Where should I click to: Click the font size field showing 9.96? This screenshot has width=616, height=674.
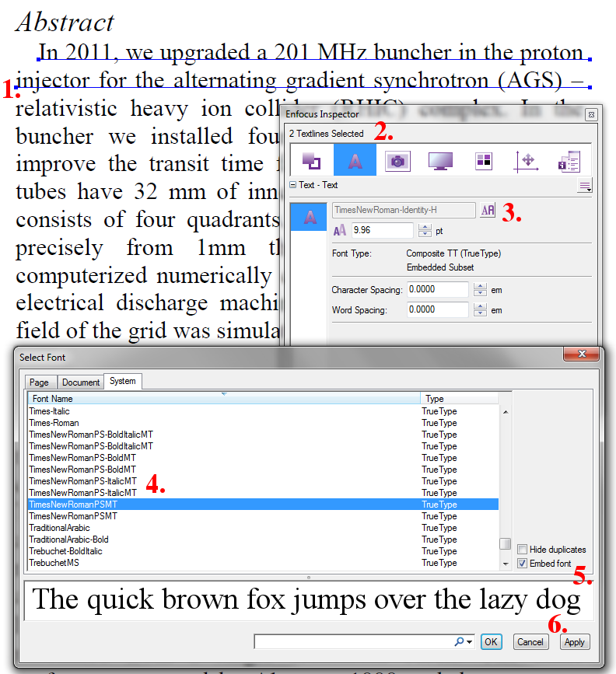tap(383, 230)
